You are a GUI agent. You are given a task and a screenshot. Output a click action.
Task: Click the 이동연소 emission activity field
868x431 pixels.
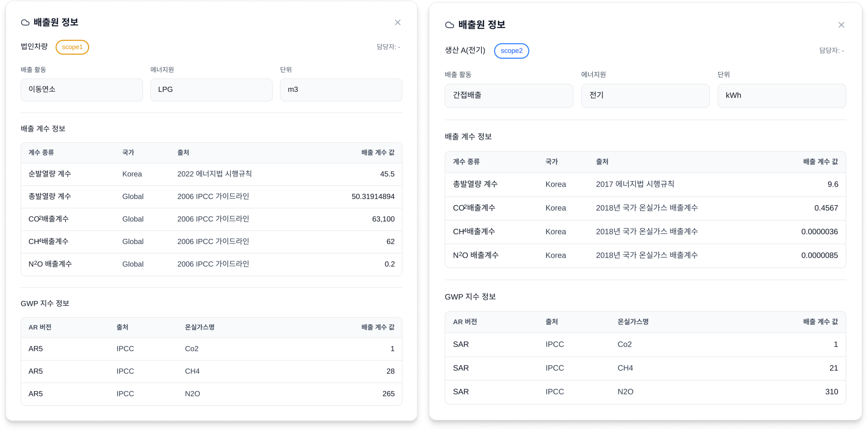point(82,89)
